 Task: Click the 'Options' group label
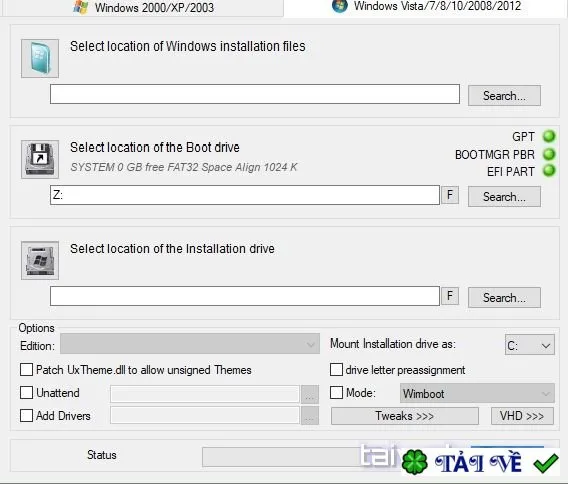(x=37, y=328)
